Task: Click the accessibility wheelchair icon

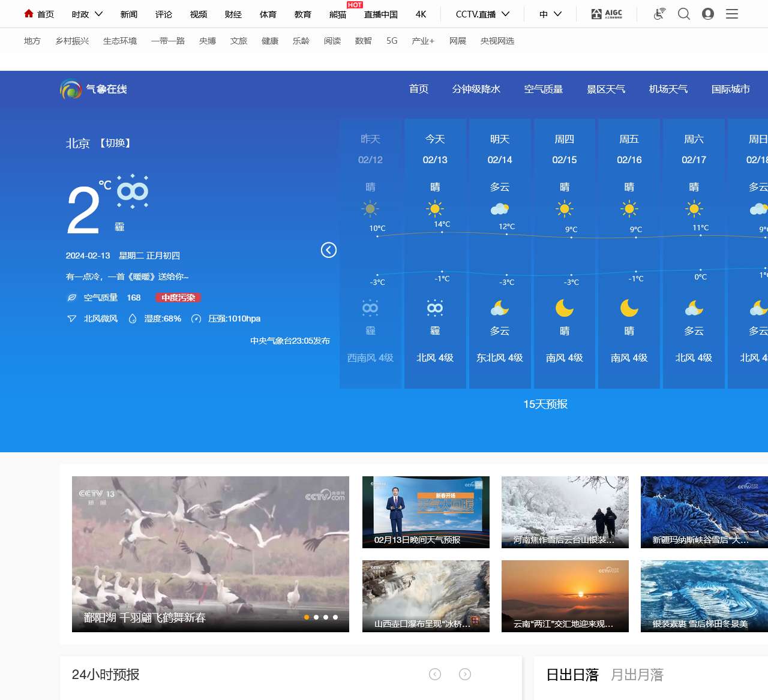Action: click(x=659, y=13)
